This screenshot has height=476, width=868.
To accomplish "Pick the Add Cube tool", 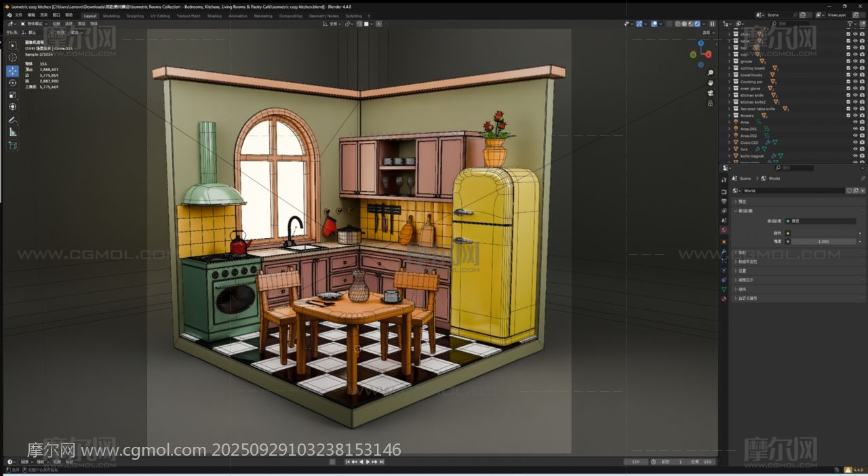I will 12,145.
